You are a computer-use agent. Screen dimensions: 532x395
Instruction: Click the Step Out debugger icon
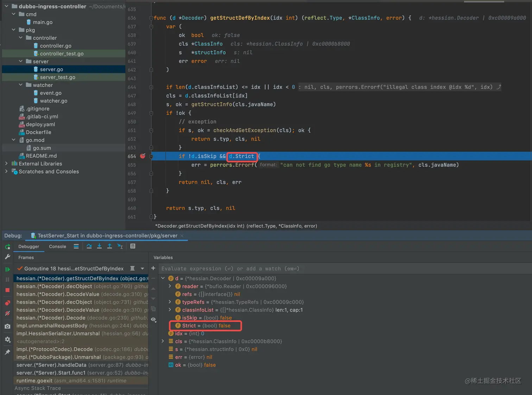coord(109,246)
